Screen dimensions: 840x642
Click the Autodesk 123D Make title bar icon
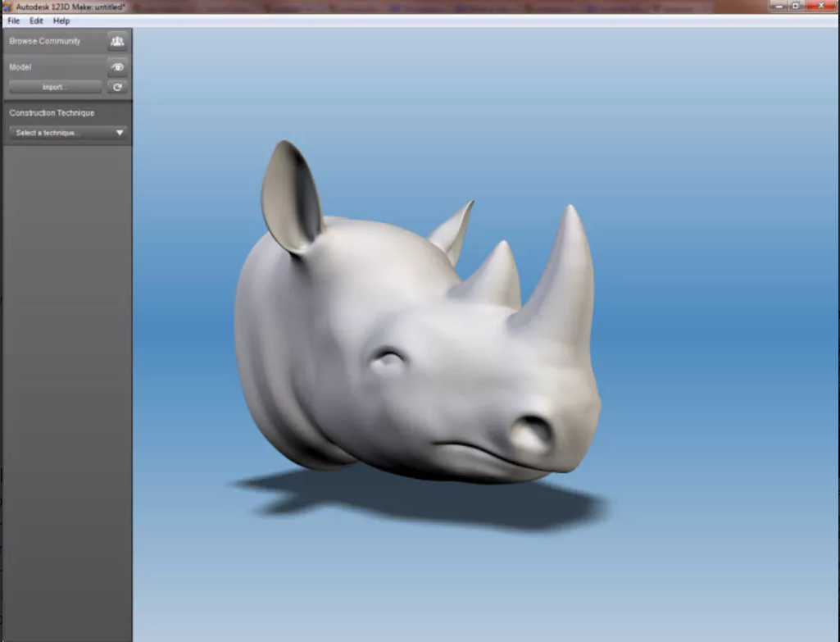tap(7, 7)
